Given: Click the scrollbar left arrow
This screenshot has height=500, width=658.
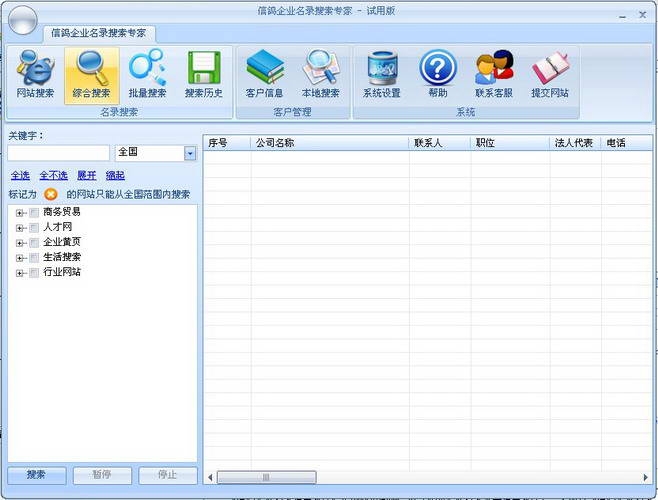Looking at the screenshot, I should coord(210,477).
